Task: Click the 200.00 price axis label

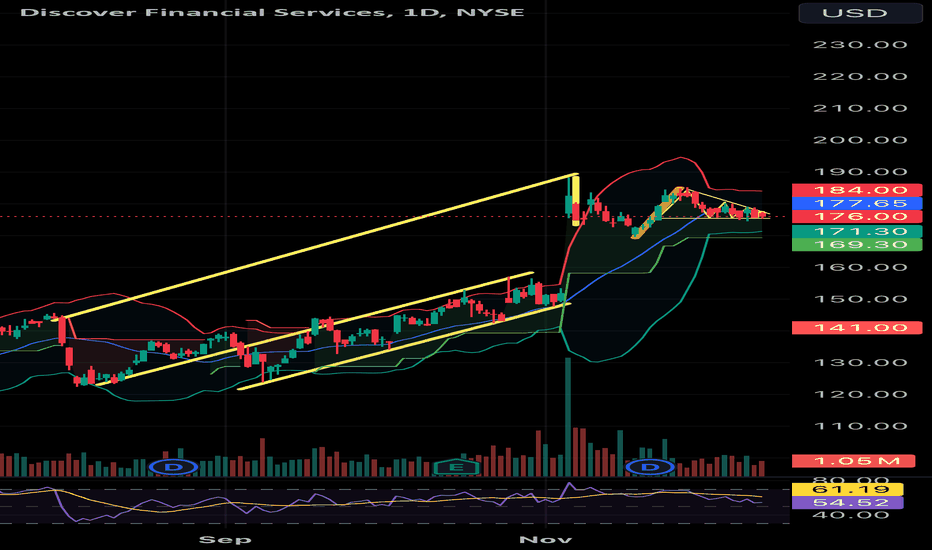Action: [x=860, y=140]
